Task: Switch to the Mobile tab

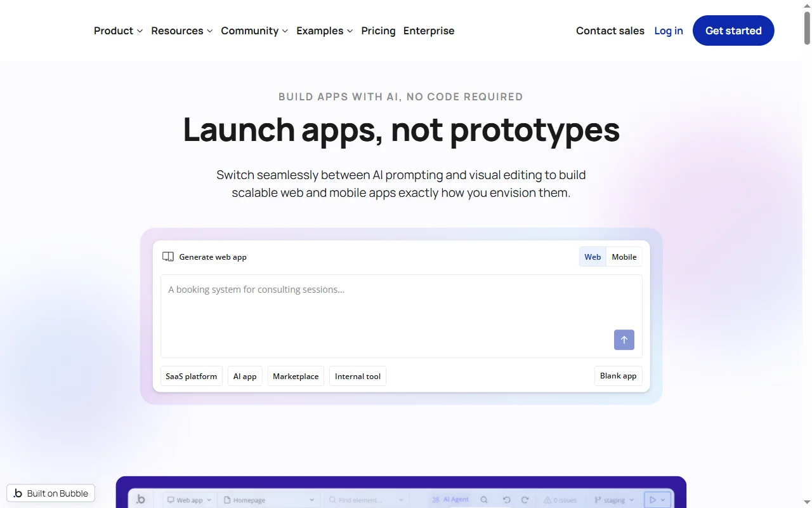Action: (624, 257)
